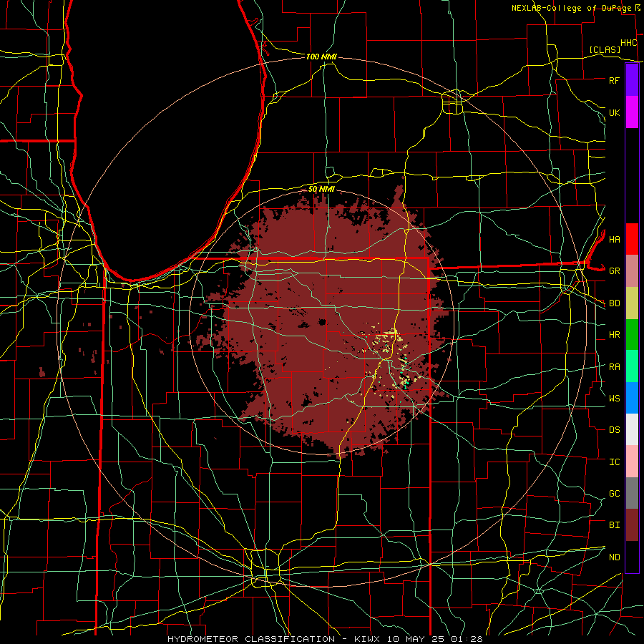Click the HA red legend color block

[632, 239]
